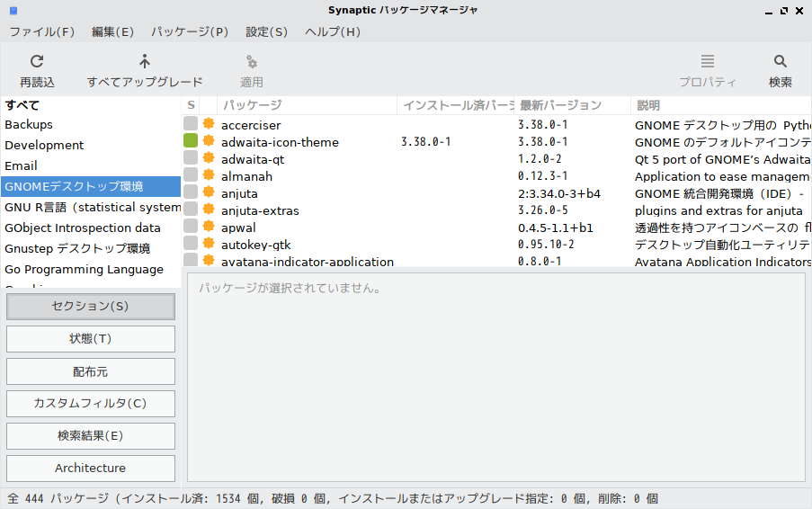The width and height of the screenshot is (812, 509).
Task: Sort by the 説明 column header
Action: 721,105
